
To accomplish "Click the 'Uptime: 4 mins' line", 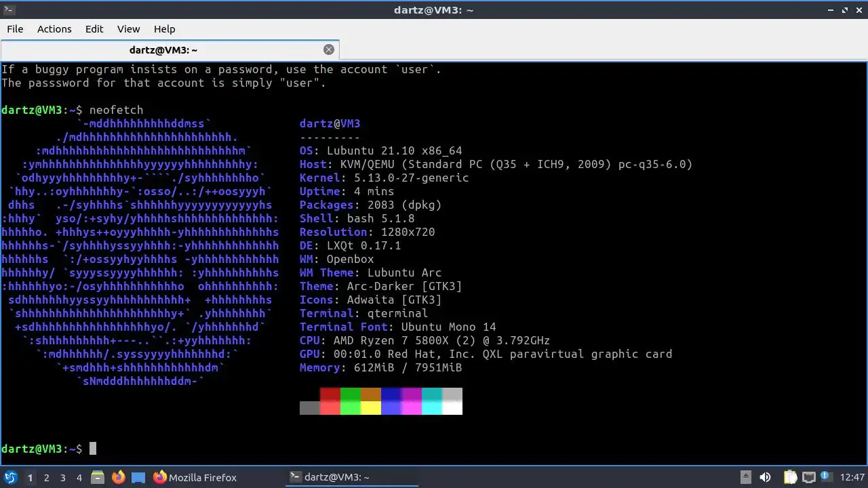I will (347, 191).
